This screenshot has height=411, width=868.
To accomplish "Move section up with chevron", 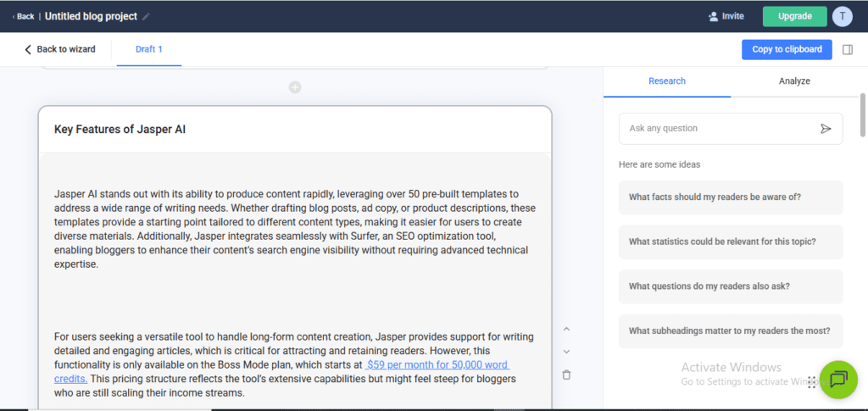I will click(x=566, y=329).
